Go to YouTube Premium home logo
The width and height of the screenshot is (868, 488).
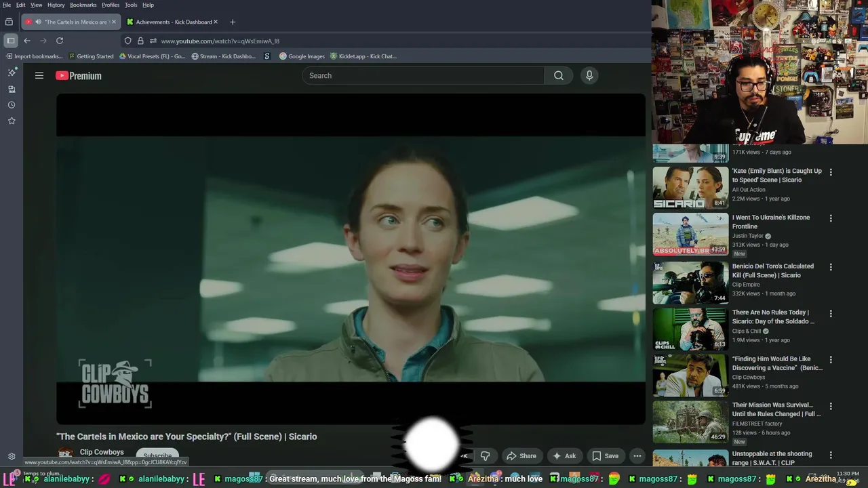(x=79, y=75)
